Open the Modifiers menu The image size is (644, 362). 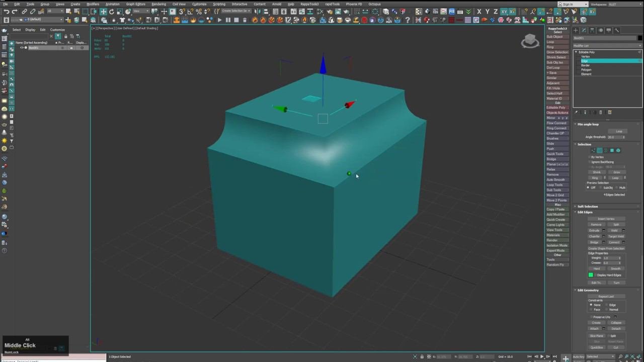point(93,4)
